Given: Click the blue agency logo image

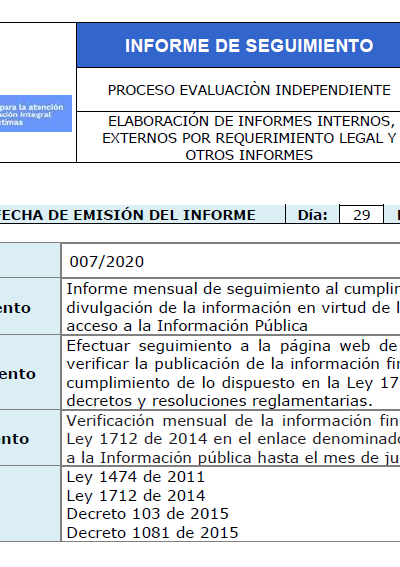Looking at the screenshot, I should 36,114.
